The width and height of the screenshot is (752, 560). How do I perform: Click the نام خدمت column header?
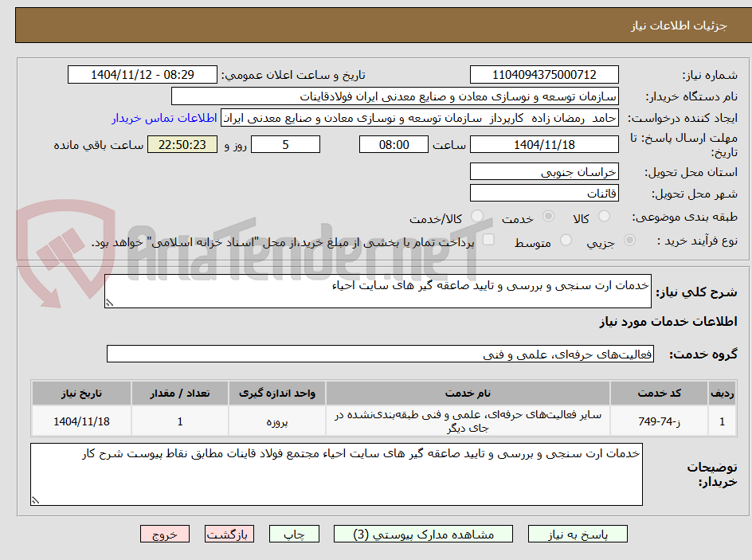(468, 394)
